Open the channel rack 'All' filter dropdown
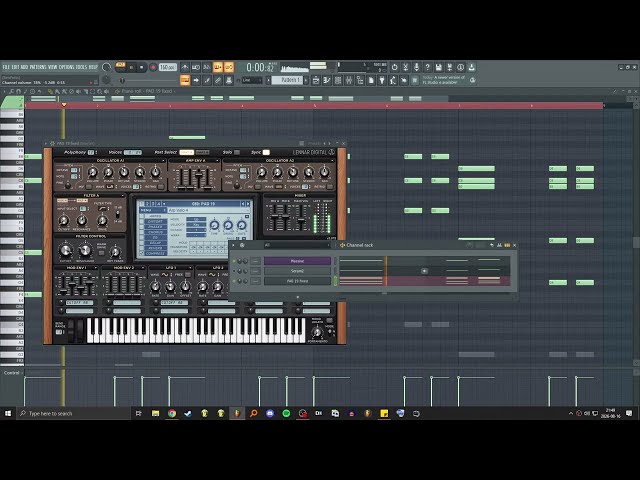 pyautogui.click(x=297, y=245)
